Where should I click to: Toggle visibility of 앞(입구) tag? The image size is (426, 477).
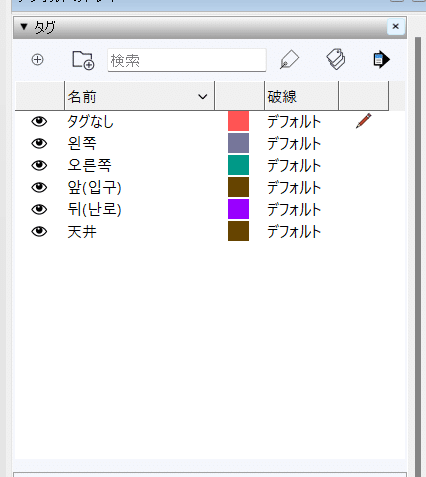tap(39, 187)
